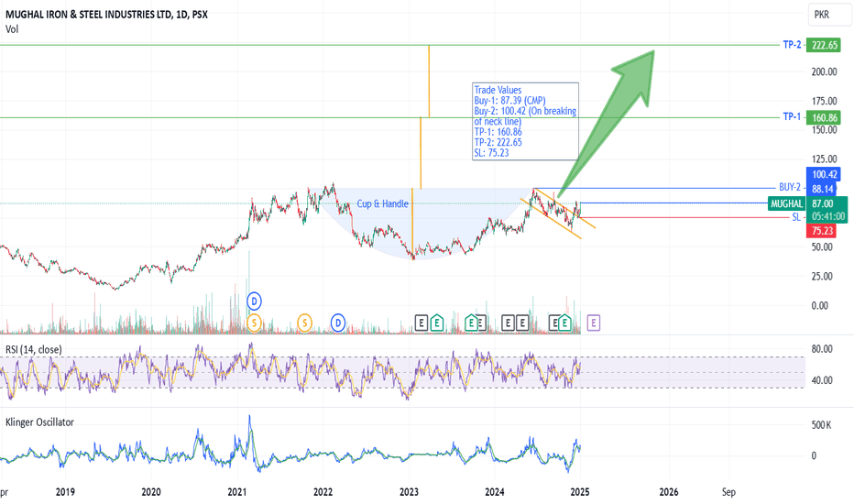Viewport: 854px width, 504px height.
Task: Click the 500K level on Klinger scale
Action: click(x=821, y=425)
